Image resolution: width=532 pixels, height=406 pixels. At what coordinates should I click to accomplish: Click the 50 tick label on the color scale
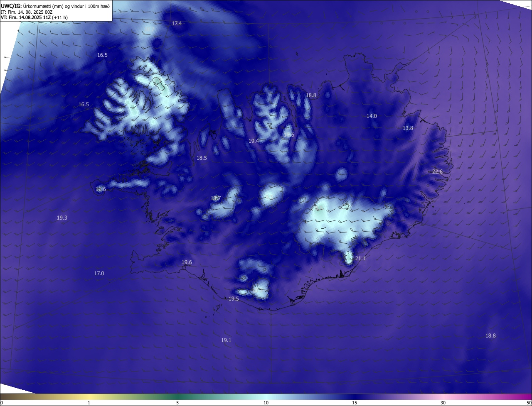[529, 403]
